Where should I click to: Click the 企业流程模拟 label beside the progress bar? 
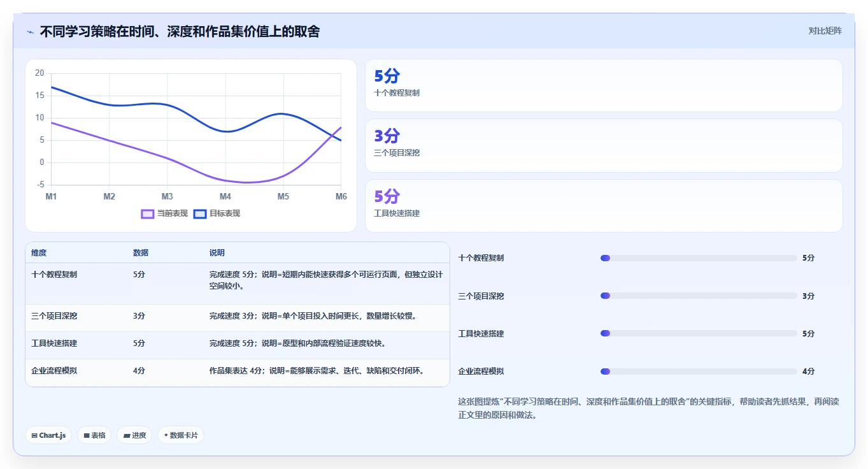(481, 371)
